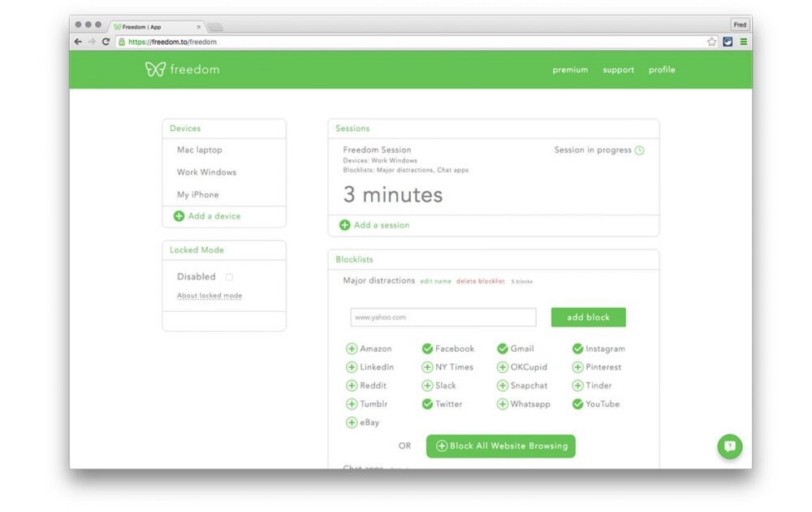The width and height of the screenshot is (812, 512).
Task: Uncheck Instagram in the blocklist
Action: [578, 349]
